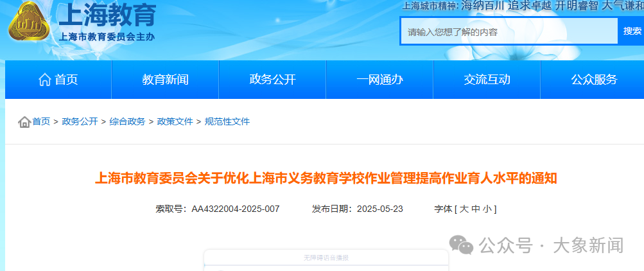Open the 交流互动 navigation tab

pyautogui.click(x=487, y=80)
